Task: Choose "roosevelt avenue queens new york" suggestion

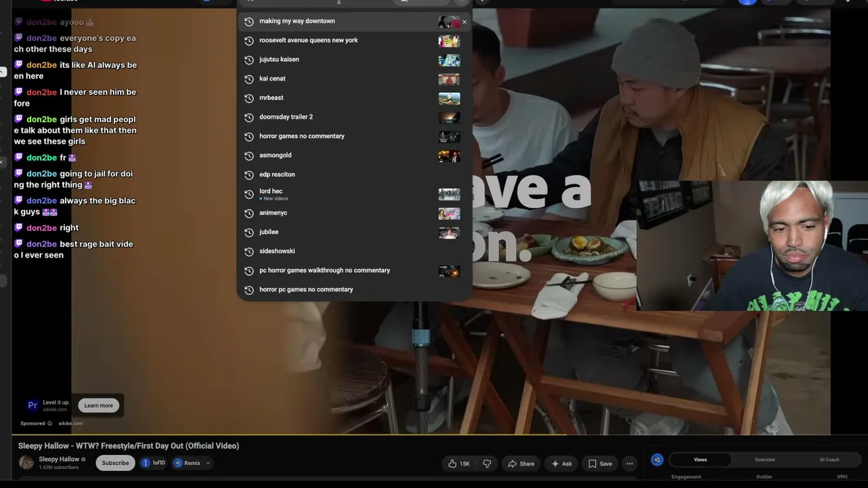Action: (354, 41)
